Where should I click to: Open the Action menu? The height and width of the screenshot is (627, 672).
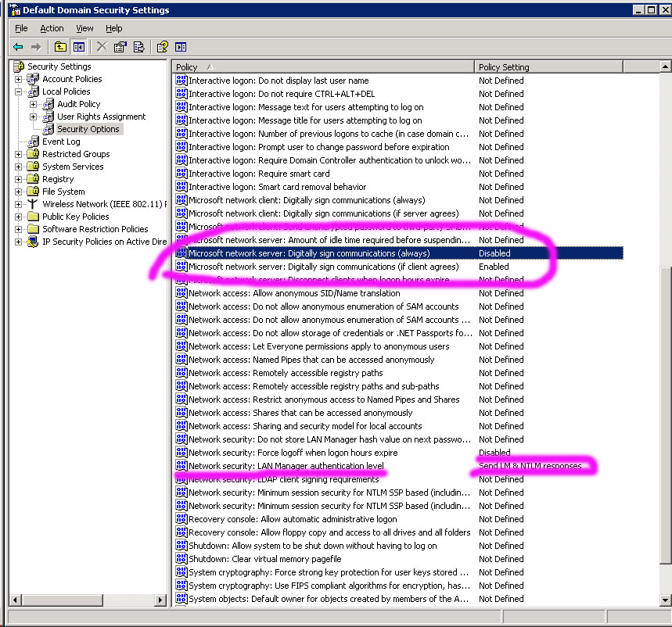52,28
